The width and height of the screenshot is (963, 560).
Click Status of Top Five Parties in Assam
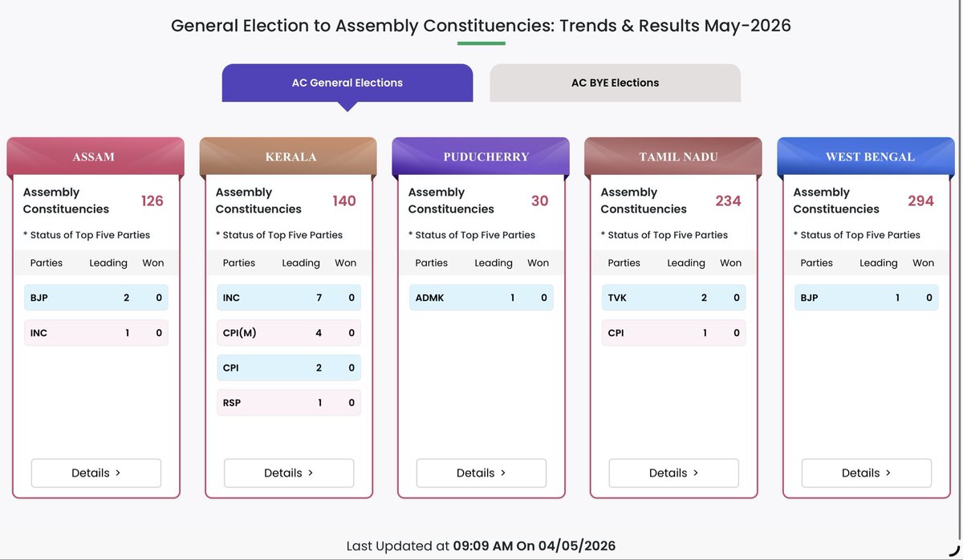coord(87,235)
